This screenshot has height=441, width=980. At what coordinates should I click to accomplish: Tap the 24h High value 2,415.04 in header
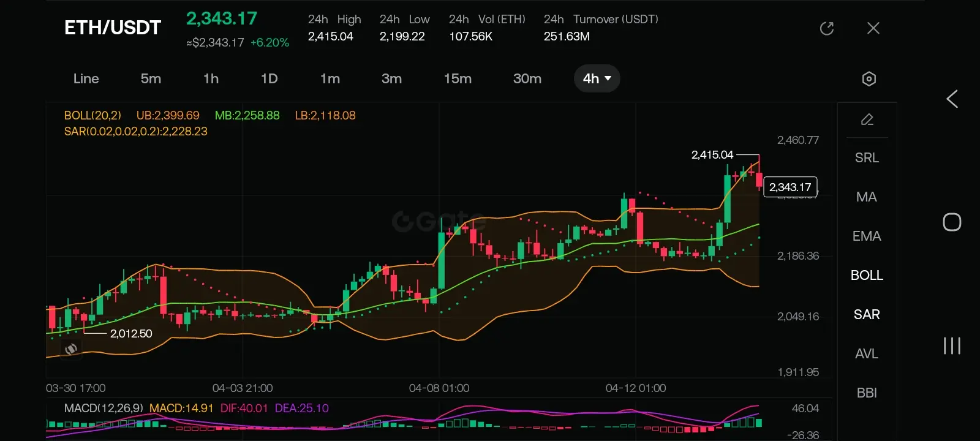point(331,36)
